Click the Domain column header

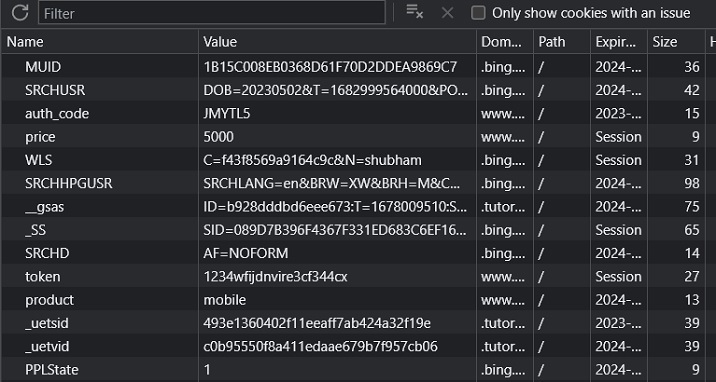pos(505,42)
